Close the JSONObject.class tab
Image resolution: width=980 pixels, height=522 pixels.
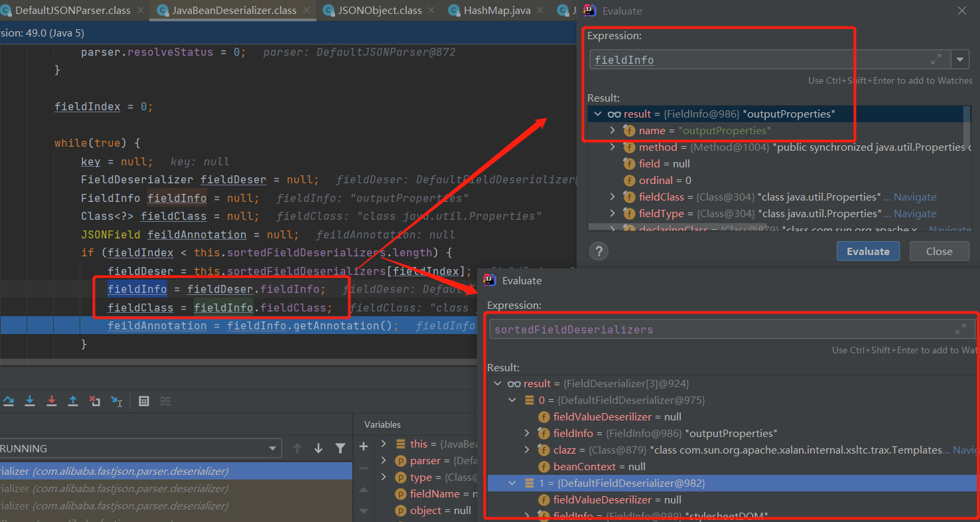431,11
